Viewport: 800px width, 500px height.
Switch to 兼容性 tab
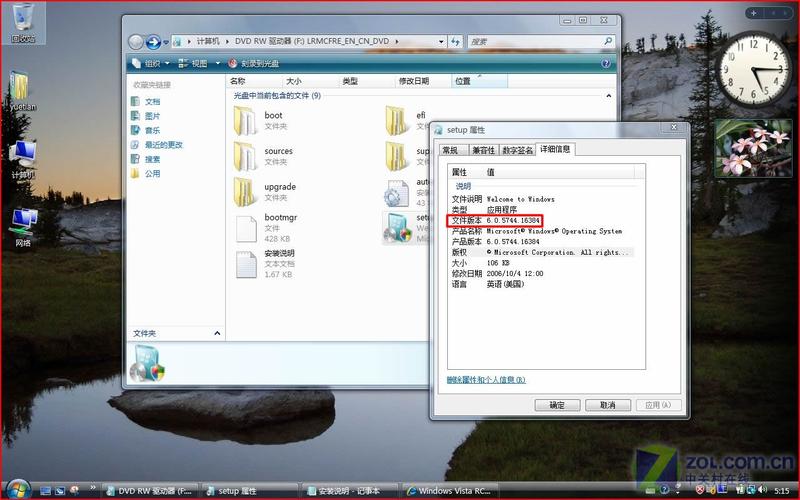pyautogui.click(x=483, y=150)
